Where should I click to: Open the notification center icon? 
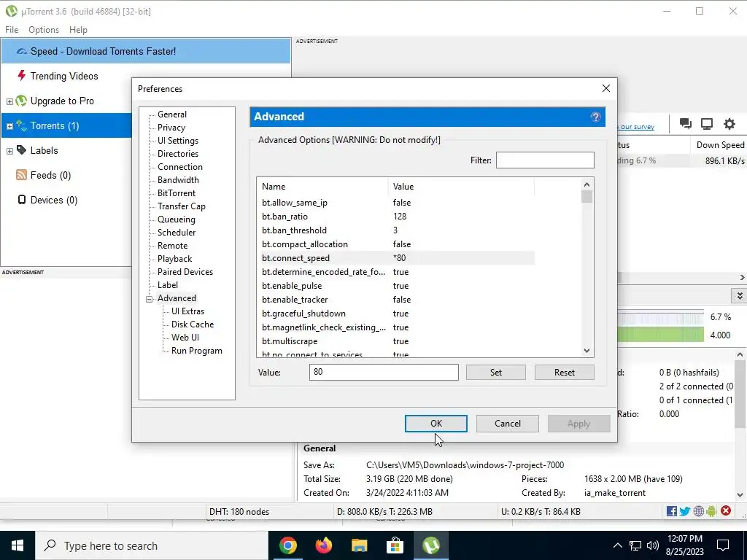(x=723, y=545)
